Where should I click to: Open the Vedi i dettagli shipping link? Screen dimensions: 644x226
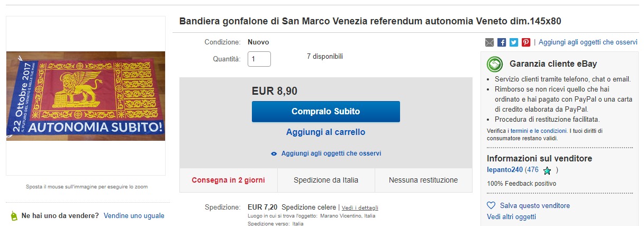360,207
